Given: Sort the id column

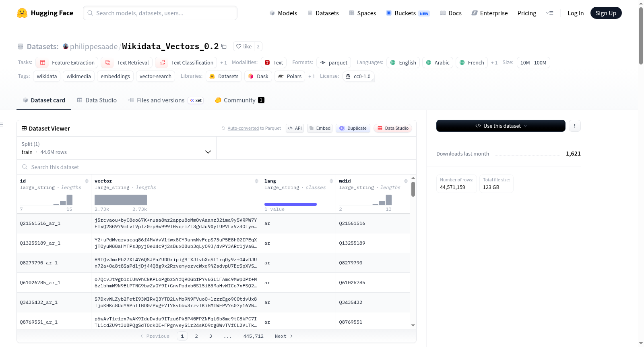Looking at the screenshot, I should click(87, 181).
